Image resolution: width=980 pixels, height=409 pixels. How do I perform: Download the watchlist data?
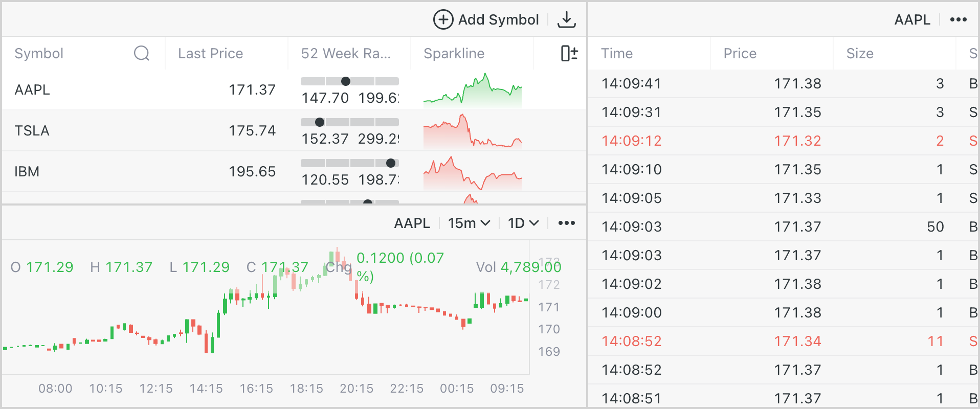click(566, 19)
